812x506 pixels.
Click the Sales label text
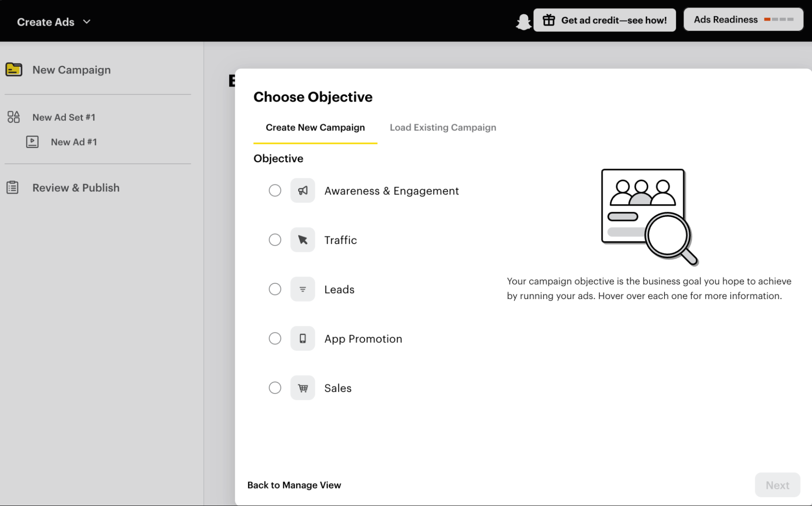point(338,388)
